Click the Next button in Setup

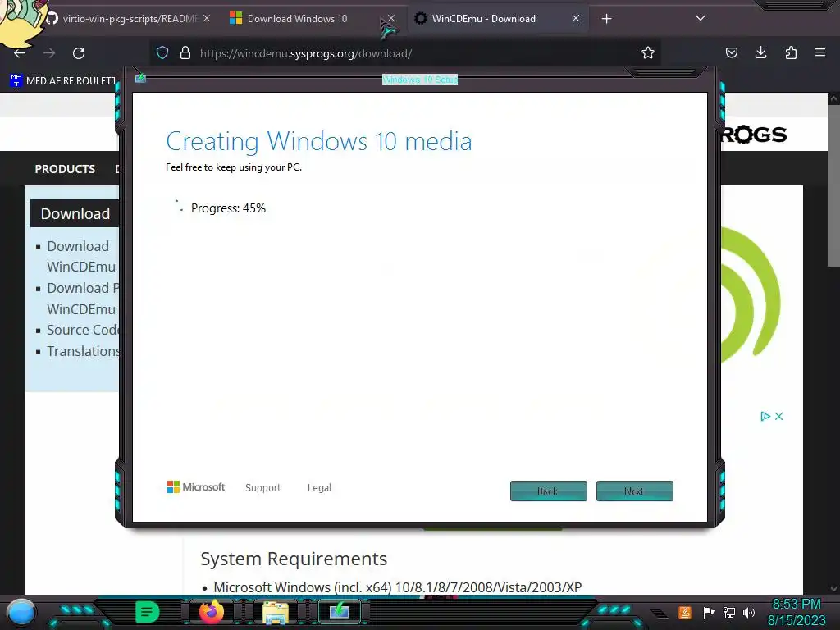[634, 491]
